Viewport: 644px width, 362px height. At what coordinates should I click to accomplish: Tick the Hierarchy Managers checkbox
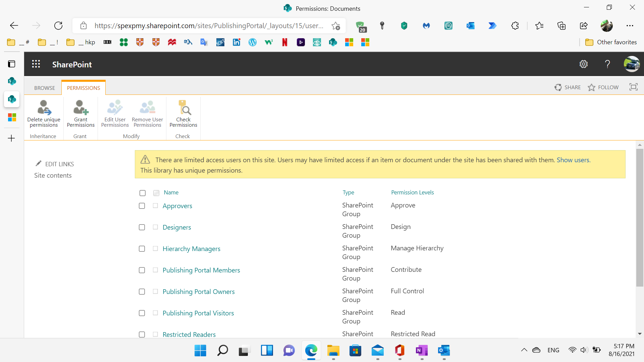(142, 249)
